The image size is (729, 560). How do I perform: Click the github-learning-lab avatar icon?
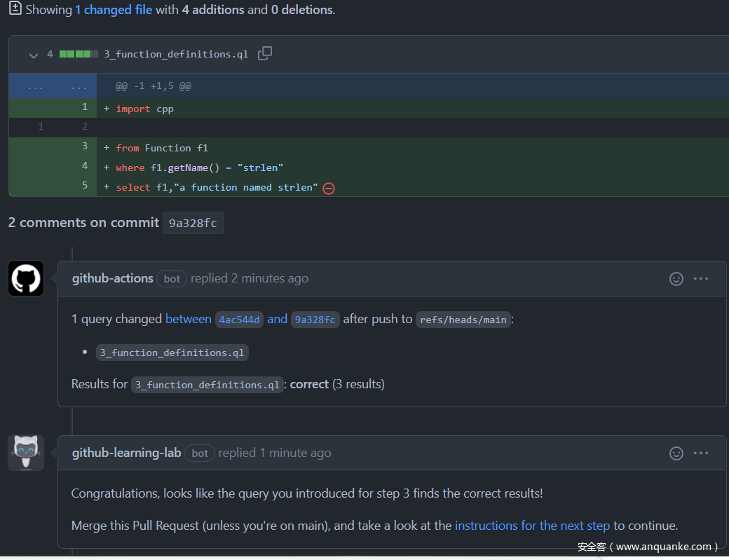tap(26, 453)
